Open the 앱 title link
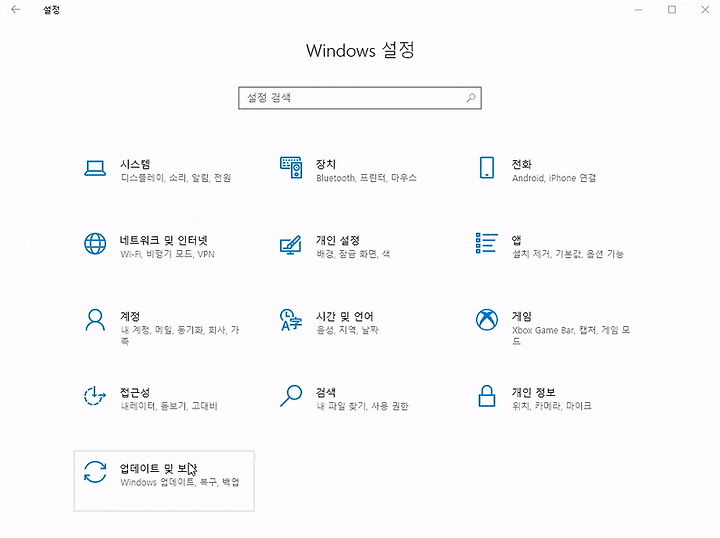The width and height of the screenshot is (720, 538). click(x=517, y=240)
